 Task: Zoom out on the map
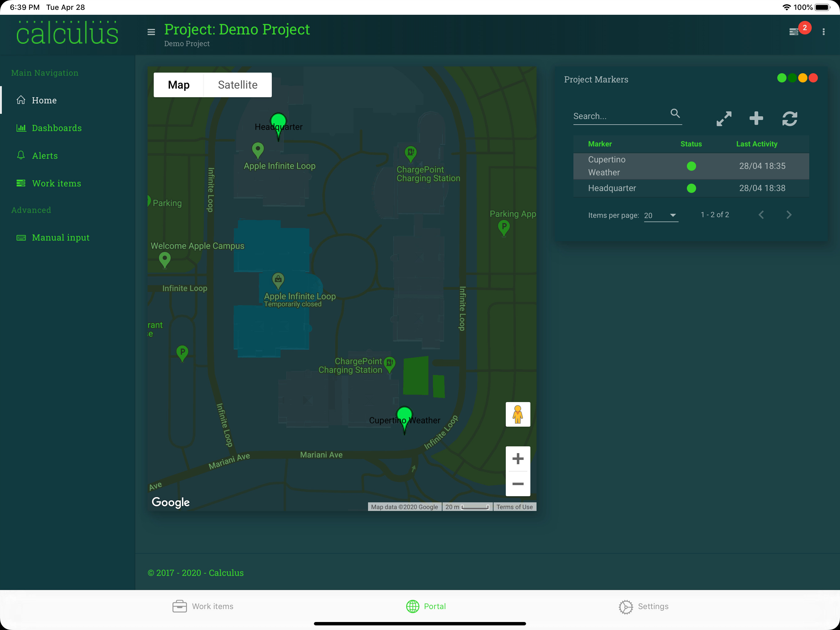point(517,484)
